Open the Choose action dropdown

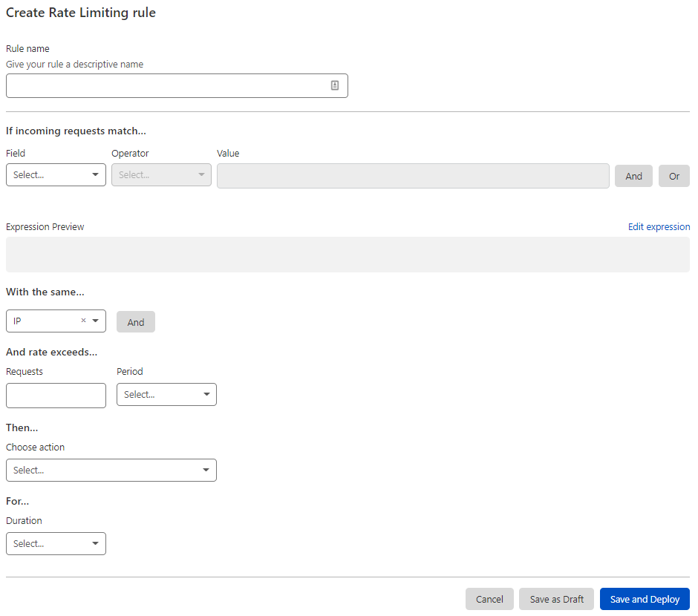coord(111,470)
